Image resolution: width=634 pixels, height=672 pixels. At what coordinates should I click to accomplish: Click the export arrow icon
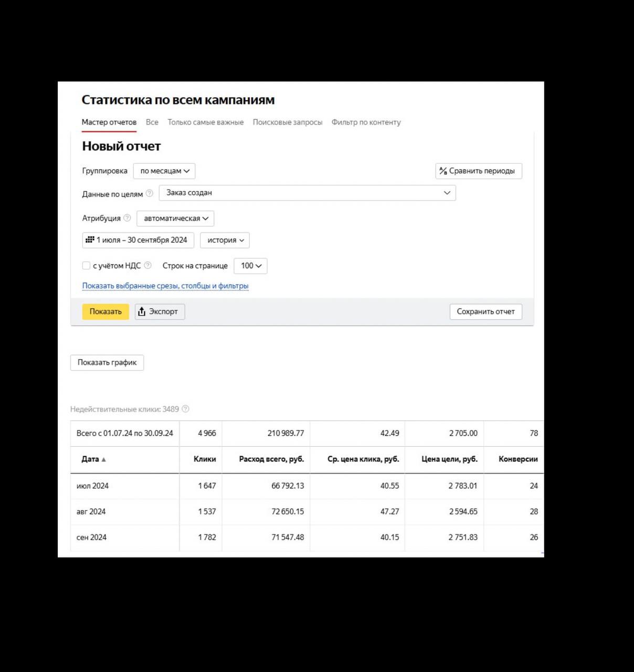tap(142, 312)
